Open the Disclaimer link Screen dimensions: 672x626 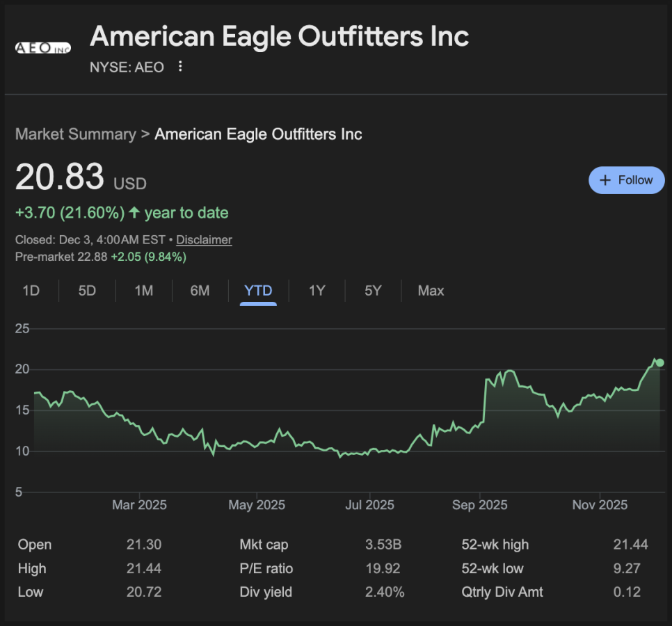204,240
